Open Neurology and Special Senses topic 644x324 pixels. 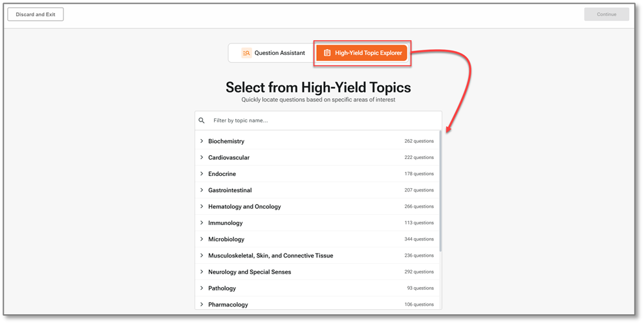tap(250, 272)
